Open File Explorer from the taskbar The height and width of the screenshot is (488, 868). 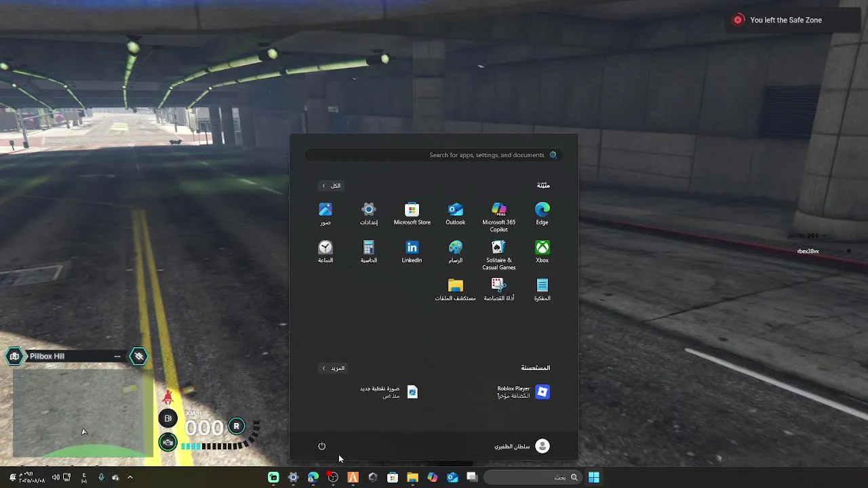412,477
